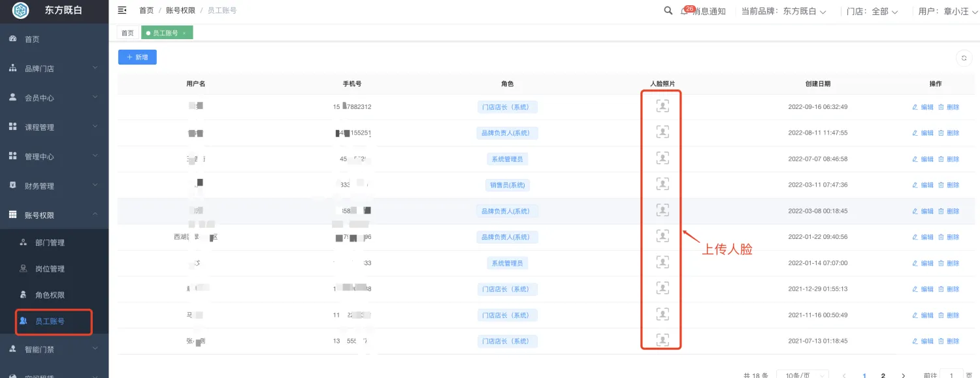
Task: Click face photo icon in last row
Action: tap(662, 340)
